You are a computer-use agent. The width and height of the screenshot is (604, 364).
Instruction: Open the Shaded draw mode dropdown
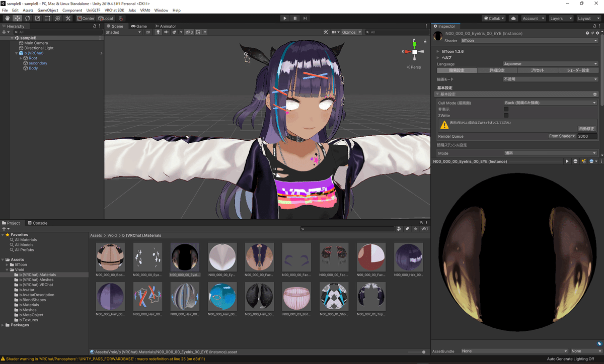point(123,32)
